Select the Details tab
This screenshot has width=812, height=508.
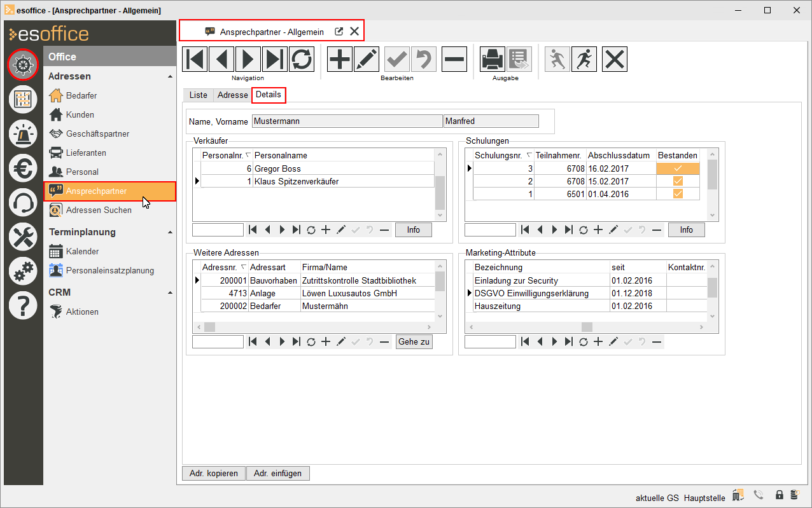pyautogui.click(x=269, y=95)
